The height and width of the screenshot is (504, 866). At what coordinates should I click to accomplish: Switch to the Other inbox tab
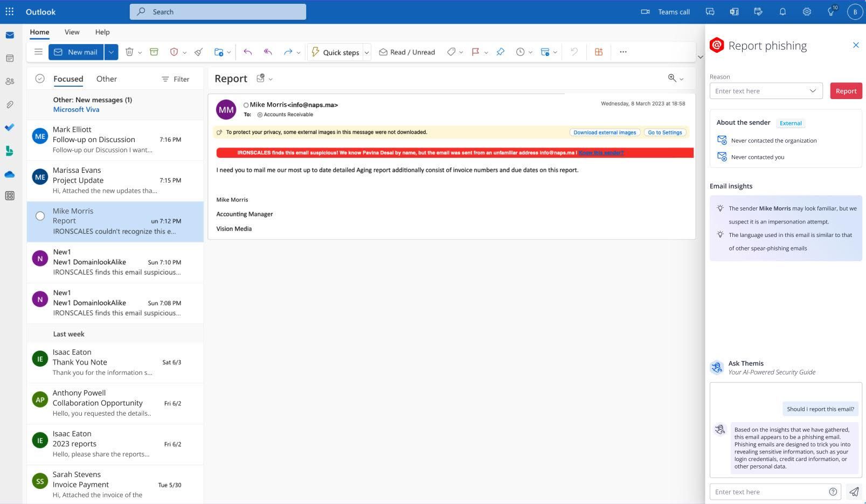(x=106, y=79)
